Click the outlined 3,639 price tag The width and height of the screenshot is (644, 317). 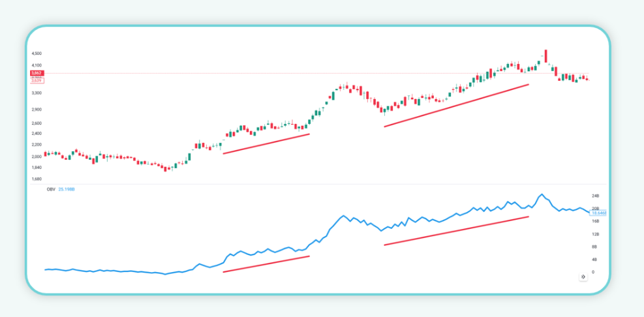(x=37, y=80)
